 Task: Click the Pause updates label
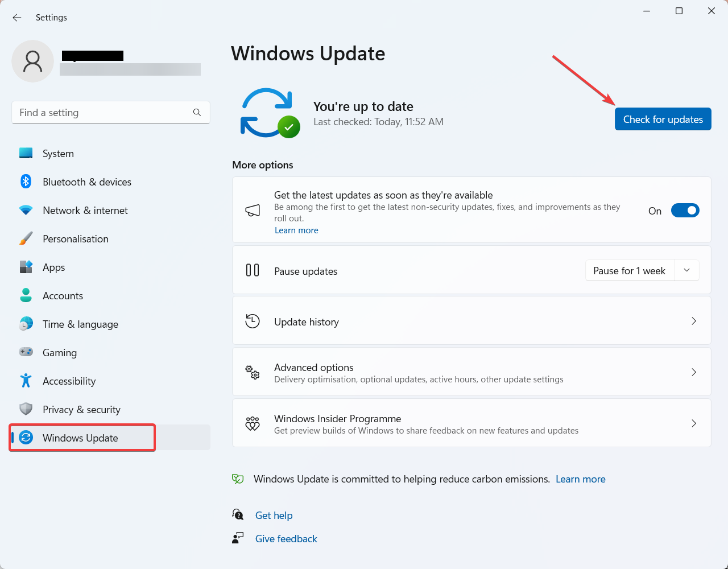(x=306, y=271)
